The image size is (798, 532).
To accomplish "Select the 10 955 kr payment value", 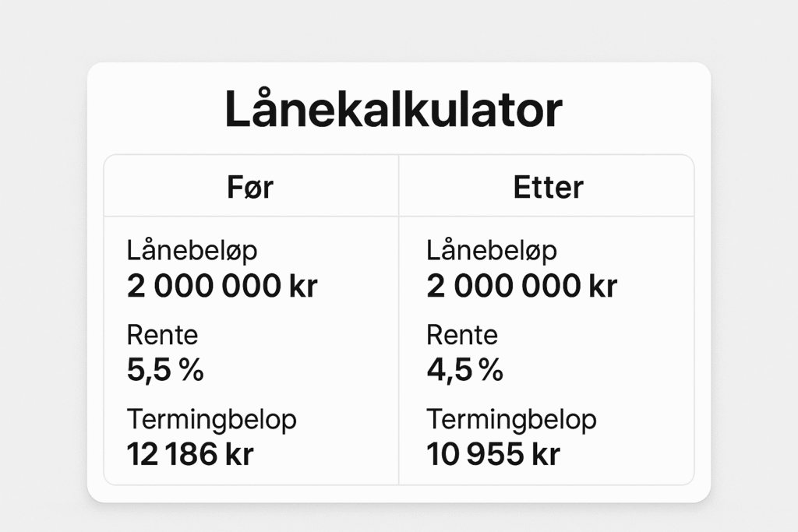I will [x=493, y=454].
